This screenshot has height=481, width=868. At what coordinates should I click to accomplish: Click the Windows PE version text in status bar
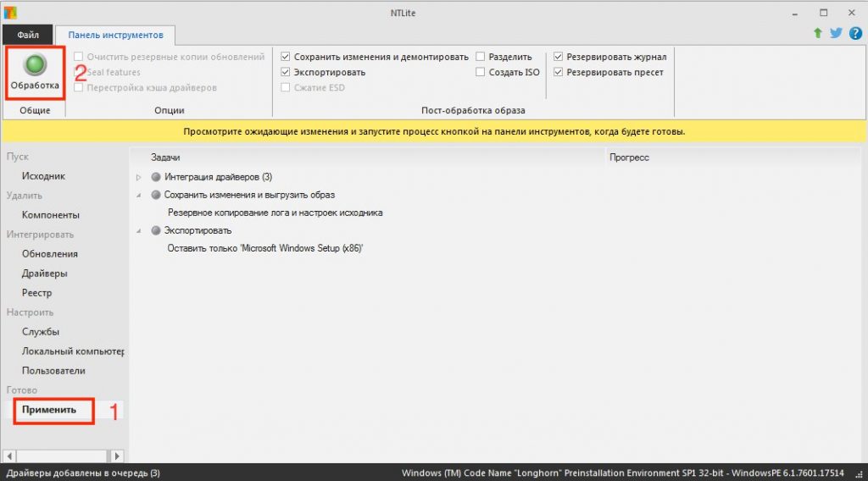click(623, 473)
